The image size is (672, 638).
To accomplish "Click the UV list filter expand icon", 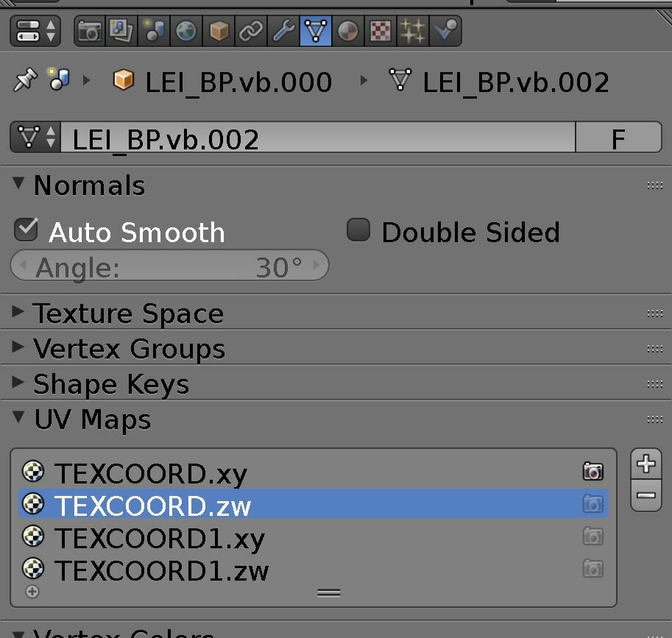I will click(32, 592).
